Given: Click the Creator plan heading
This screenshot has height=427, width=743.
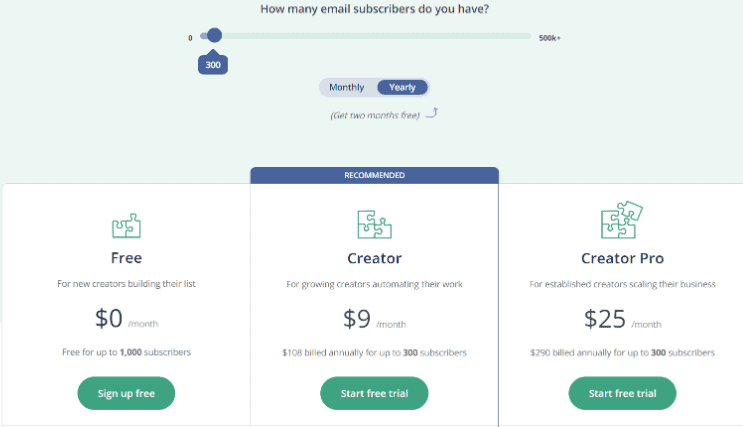Looking at the screenshot, I should click(374, 258).
